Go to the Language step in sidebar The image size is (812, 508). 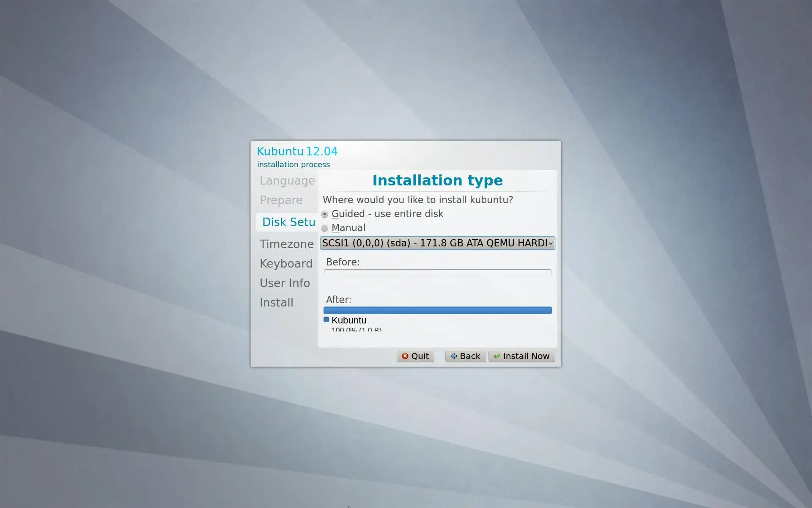click(x=287, y=181)
